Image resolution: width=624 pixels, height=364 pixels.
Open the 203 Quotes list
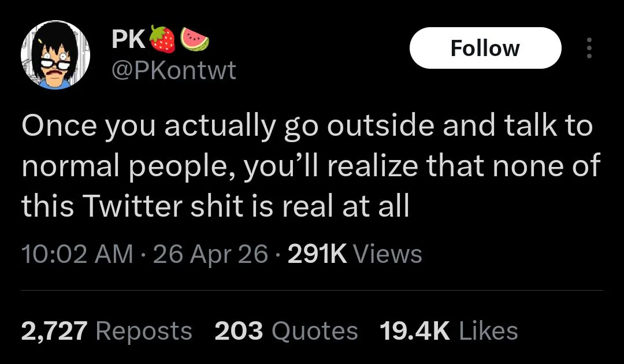286,331
